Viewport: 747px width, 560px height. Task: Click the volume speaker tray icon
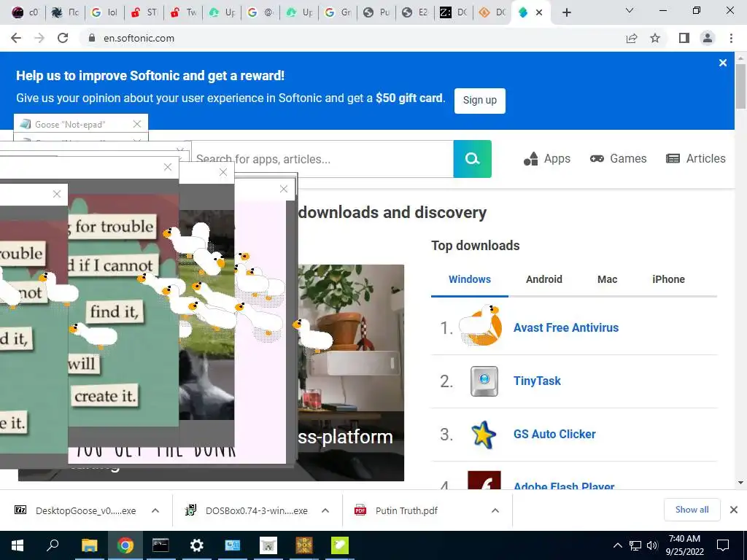(652, 545)
